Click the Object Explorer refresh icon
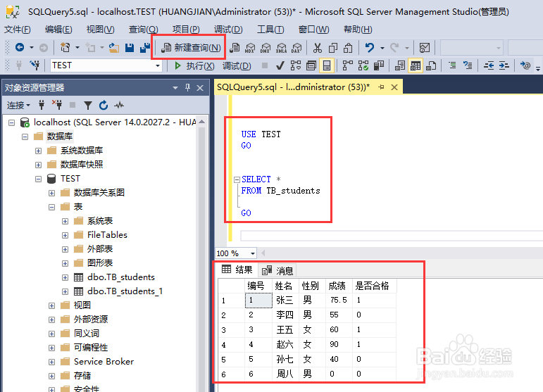Image resolution: width=543 pixels, height=392 pixels. point(104,105)
